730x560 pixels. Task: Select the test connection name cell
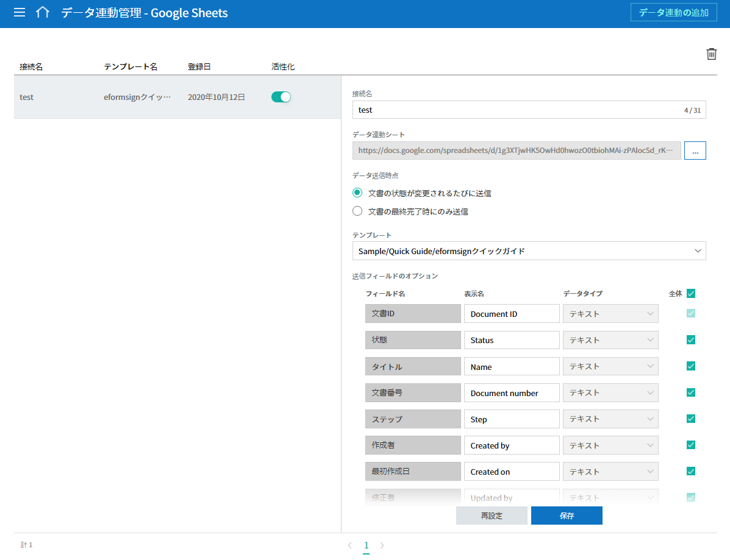(27, 97)
